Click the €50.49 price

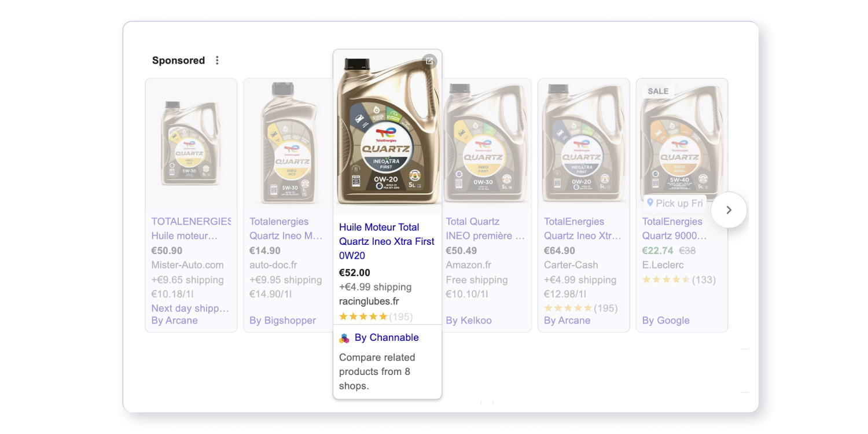[461, 251]
